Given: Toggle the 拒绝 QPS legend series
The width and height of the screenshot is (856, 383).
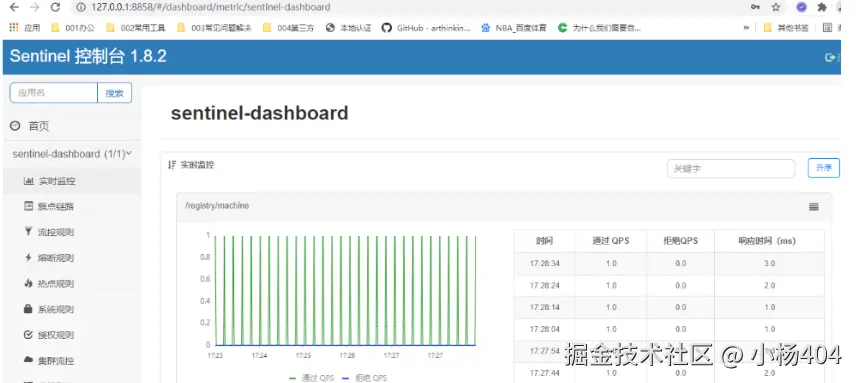Looking at the screenshot, I should (364, 378).
